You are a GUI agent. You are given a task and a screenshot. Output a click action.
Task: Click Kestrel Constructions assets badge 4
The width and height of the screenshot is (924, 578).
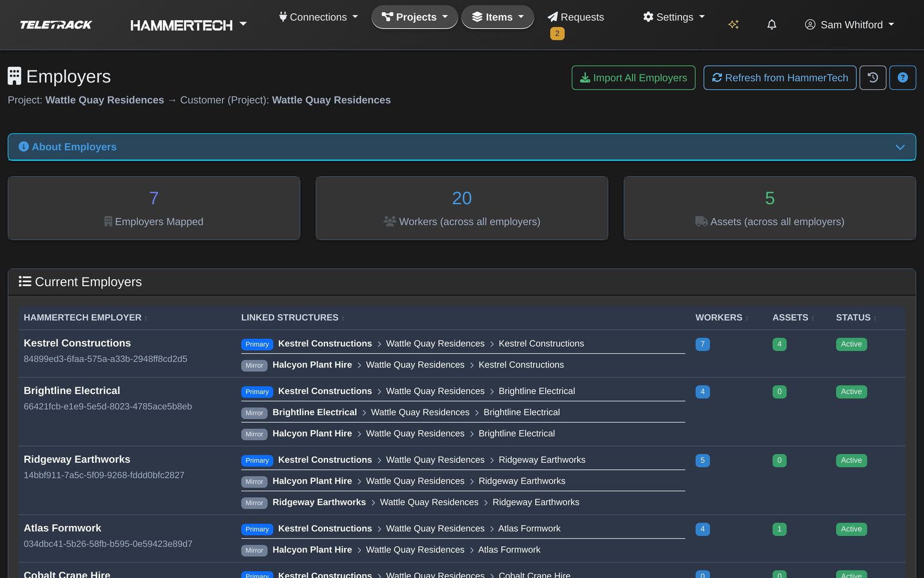[779, 344]
